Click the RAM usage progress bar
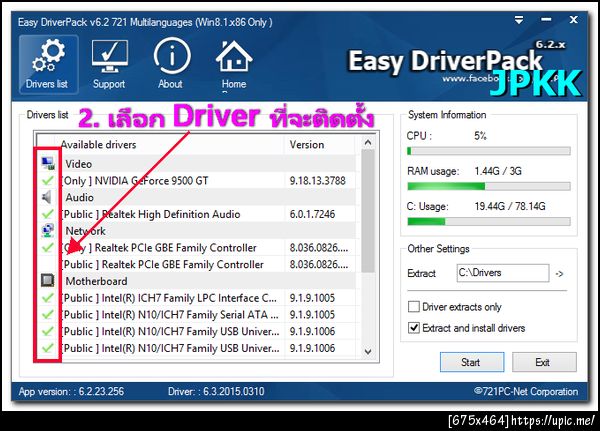The height and width of the screenshot is (431, 600). pyautogui.click(x=489, y=186)
